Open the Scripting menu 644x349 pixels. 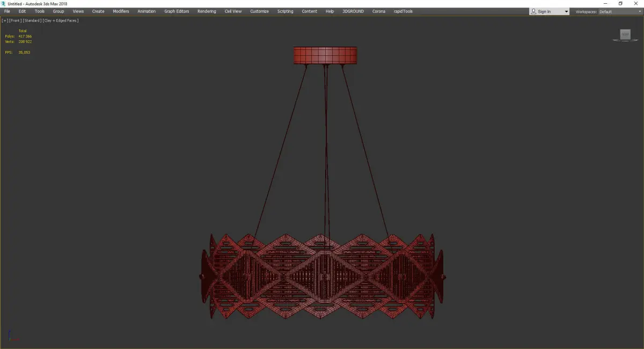[x=285, y=11]
